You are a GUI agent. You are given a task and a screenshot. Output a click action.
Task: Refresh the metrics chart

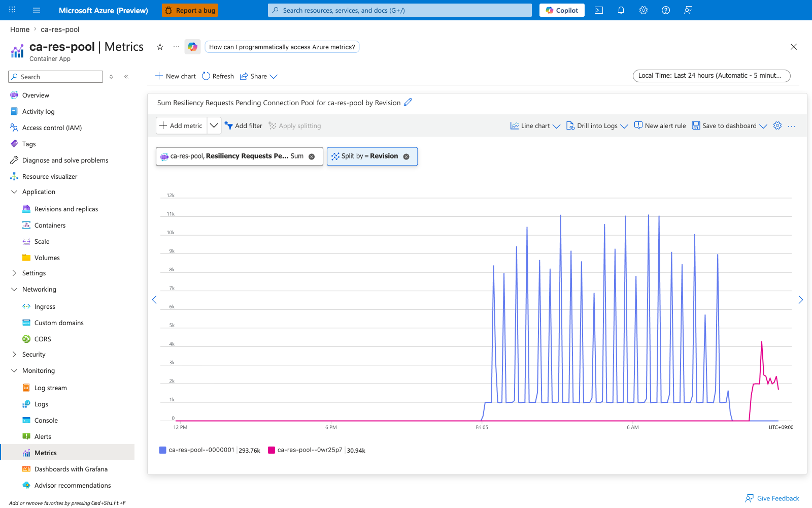click(218, 76)
